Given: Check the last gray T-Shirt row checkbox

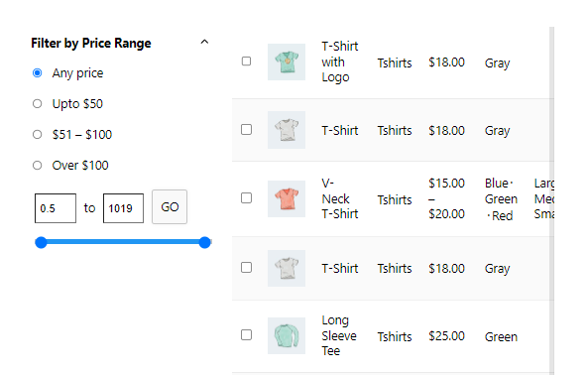Looking at the screenshot, I should tap(246, 268).
